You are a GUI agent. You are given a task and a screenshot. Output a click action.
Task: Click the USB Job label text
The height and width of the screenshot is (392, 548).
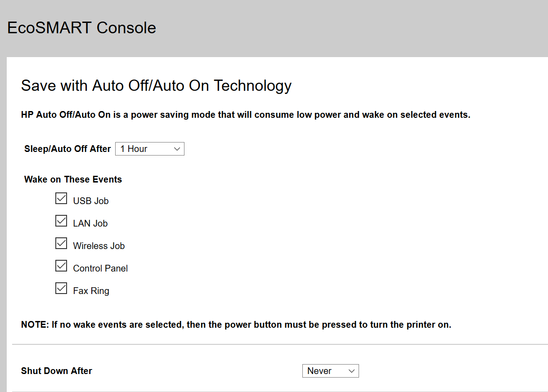(90, 200)
